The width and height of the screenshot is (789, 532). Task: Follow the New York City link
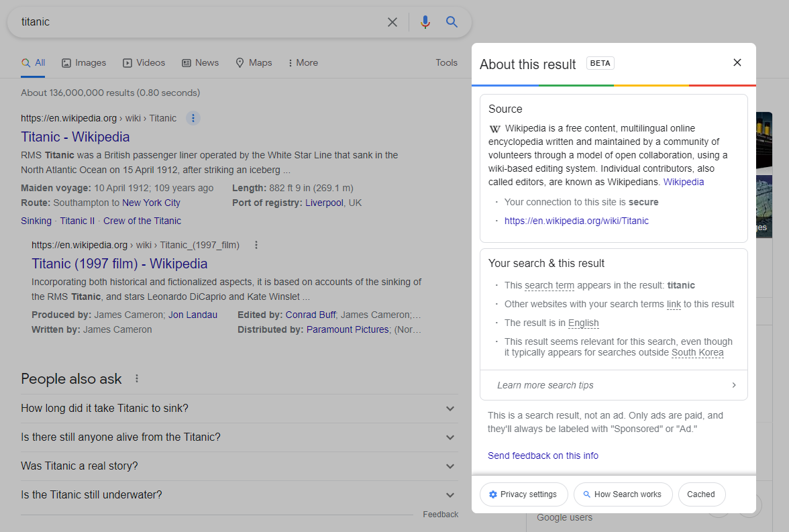151,203
